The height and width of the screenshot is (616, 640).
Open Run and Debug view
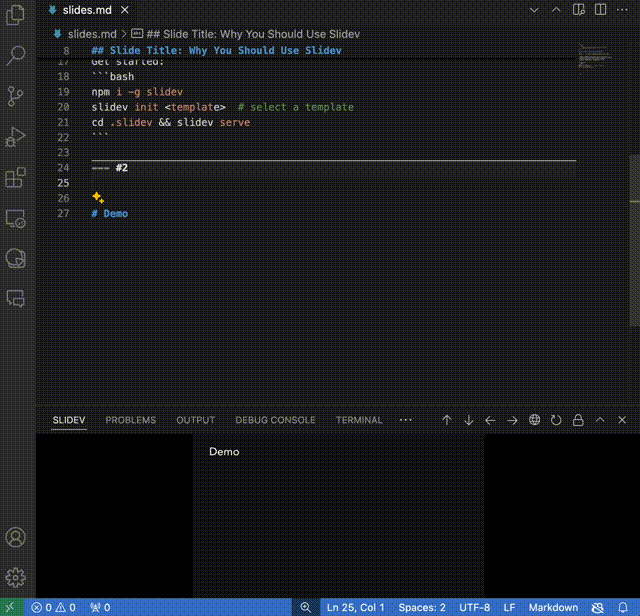[x=16, y=137]
